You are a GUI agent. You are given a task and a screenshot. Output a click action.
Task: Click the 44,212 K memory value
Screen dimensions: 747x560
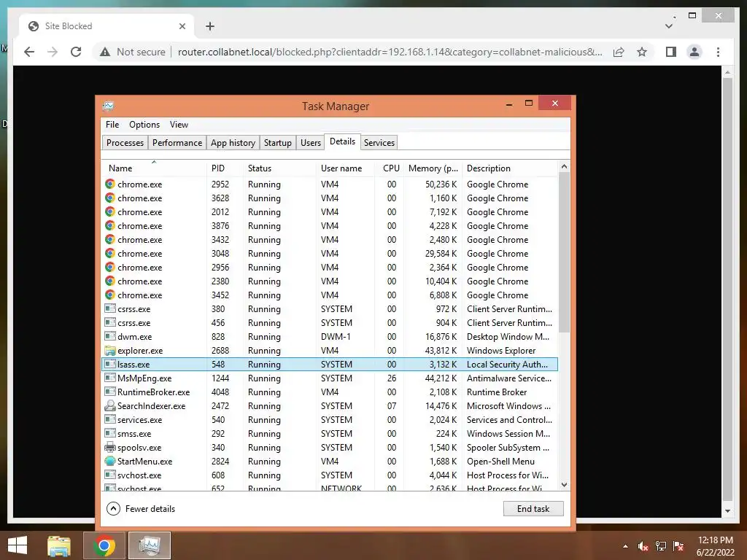coord(441,378)
